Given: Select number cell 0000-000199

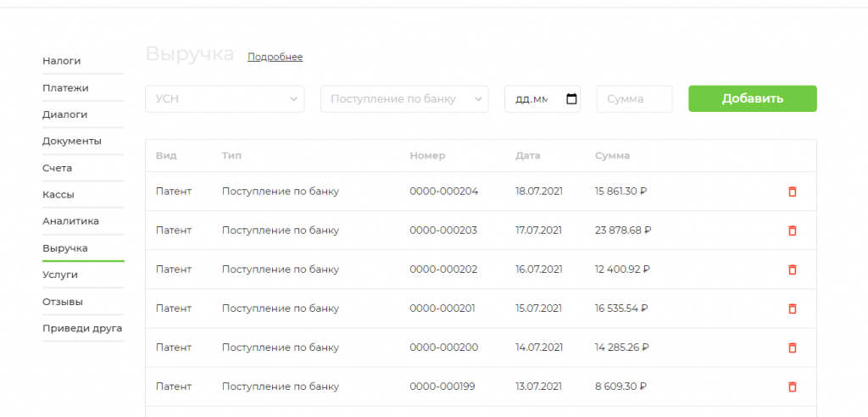Looking at the screenshot, I should pyautogui.click(x=442, y=386).
